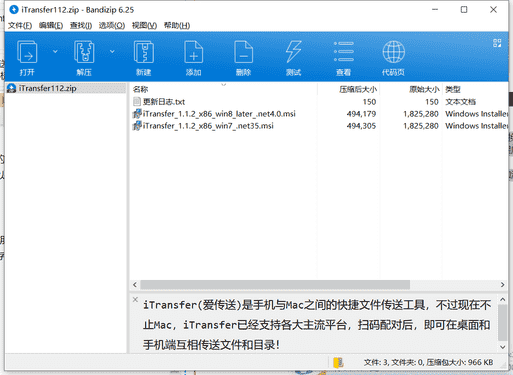Expand the Extract button dropdown arrow
This screenshot has height=375, width=513.
click(x=112, y=51)
